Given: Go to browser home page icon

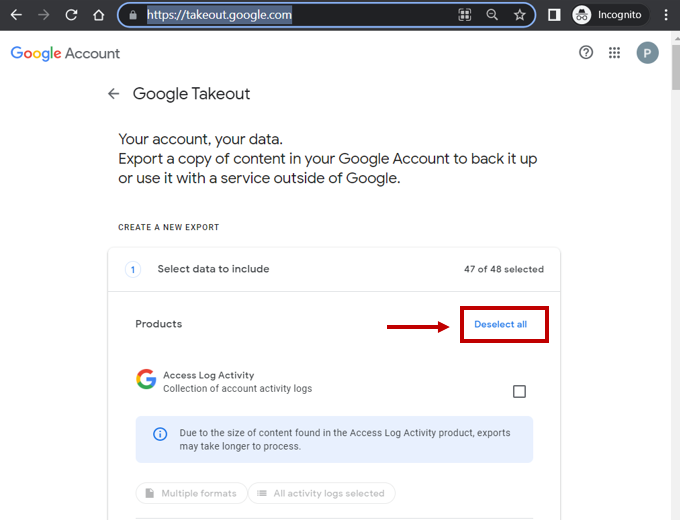Looking at the screenshot, I should [x=98, y=15].
